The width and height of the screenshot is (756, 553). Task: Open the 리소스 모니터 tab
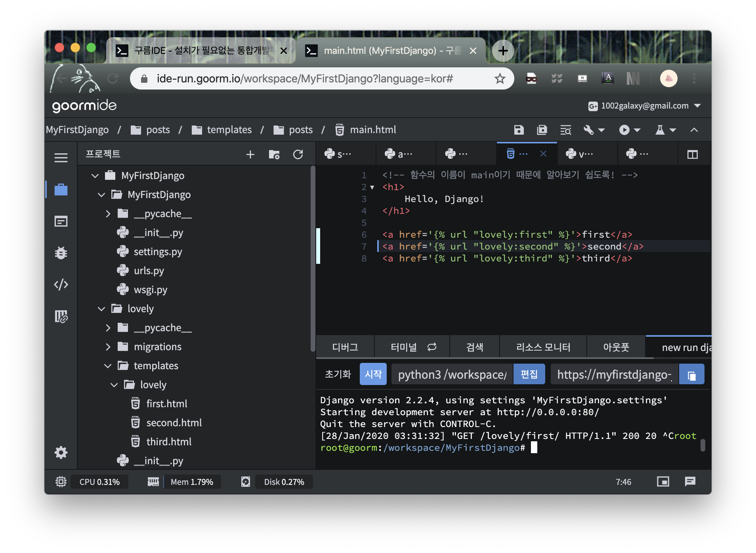[x=543, y=347]
